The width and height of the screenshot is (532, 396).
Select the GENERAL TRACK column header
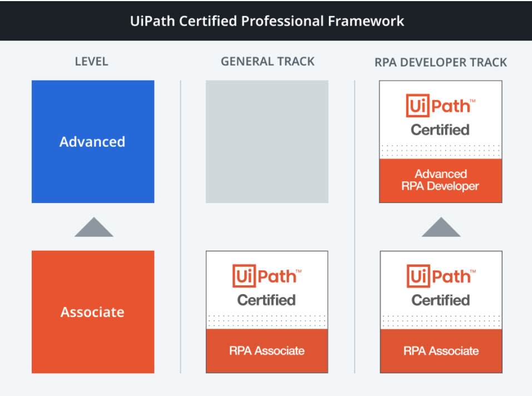[x=268, y=61]
